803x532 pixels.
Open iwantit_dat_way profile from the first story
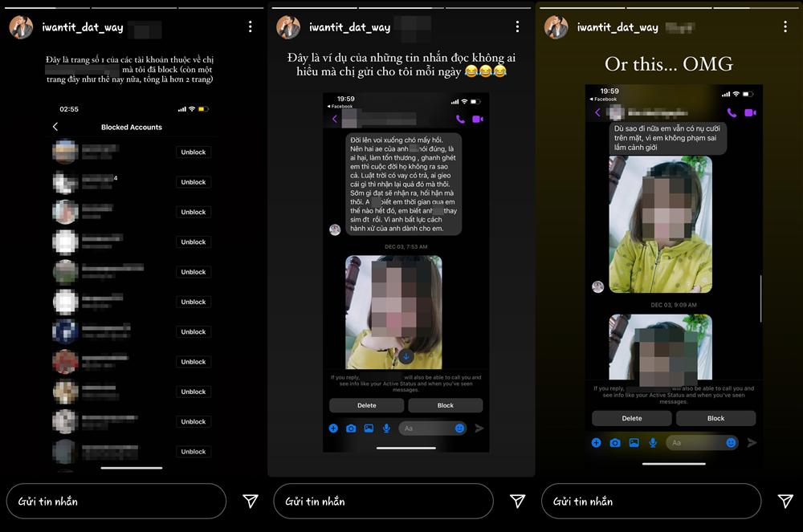(83, 27)
